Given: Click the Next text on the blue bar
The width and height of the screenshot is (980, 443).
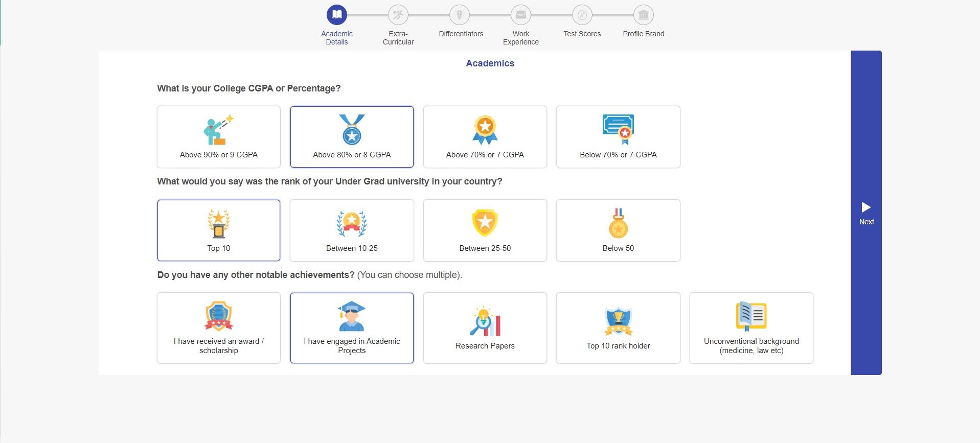Looking at the screenshot, I should pyautogui.click(x=867, y=222).
